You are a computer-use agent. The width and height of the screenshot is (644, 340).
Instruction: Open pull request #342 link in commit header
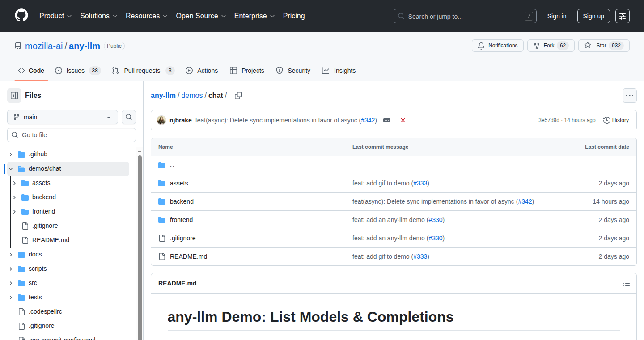tap(369, 120)
